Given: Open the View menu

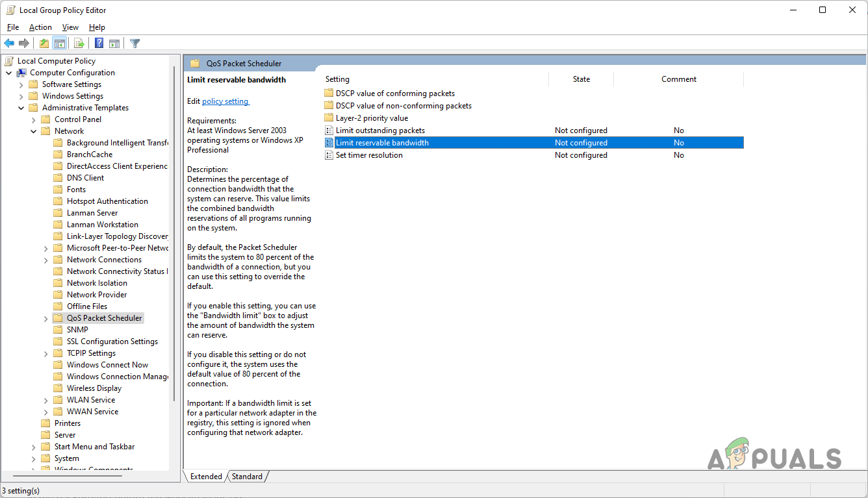Looking at the screenshot, I should click(70, 27).
